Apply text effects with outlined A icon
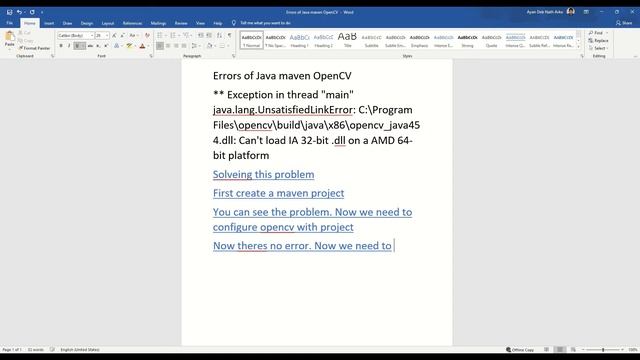 [x=117, y=46]
